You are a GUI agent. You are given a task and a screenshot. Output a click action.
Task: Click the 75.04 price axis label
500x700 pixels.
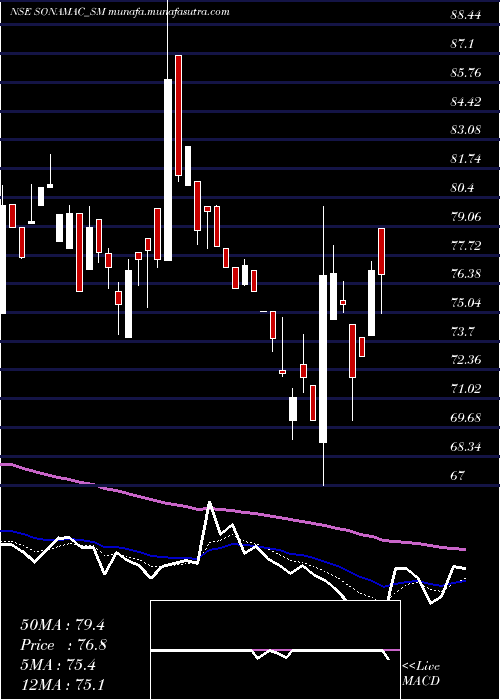(466, 303)
